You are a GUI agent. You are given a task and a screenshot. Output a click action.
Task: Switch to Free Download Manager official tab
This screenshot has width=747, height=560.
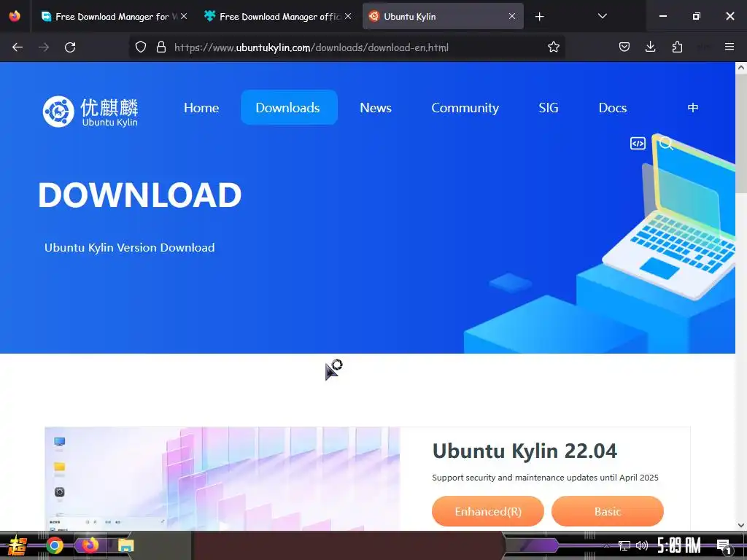click(278, 16)
